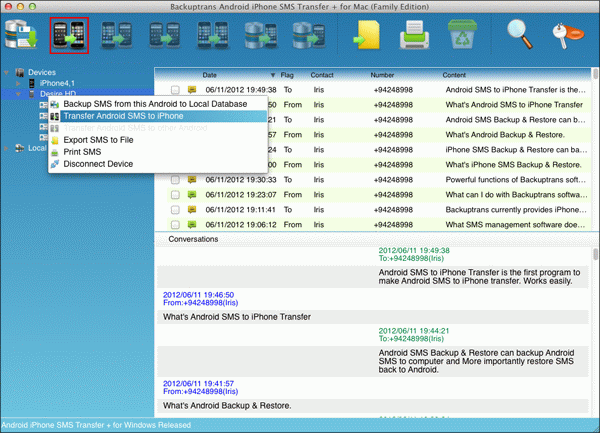Click the date cell 06/11/2012 19:23:07
Screen dimensions: 600x433
[x=241, y=195]
